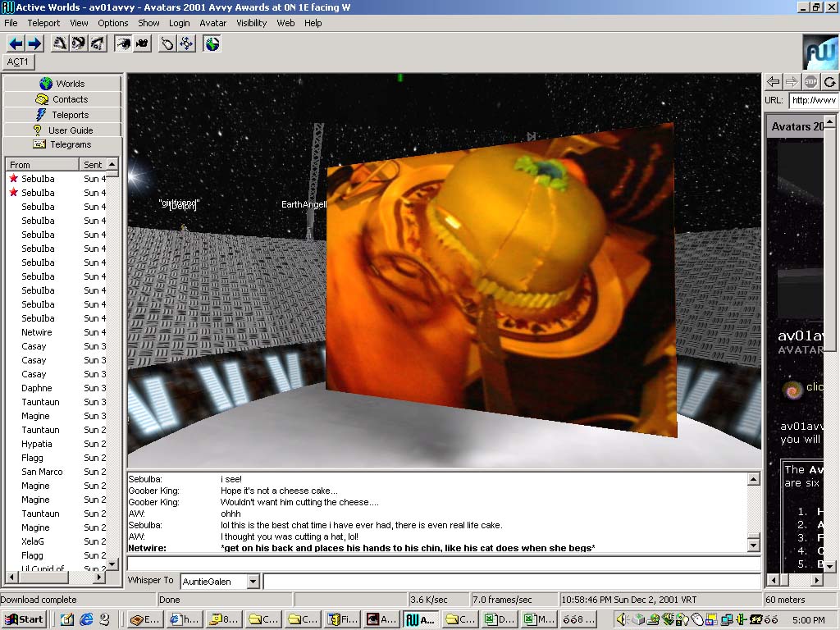The height and width of the screenshot is (630, 840).
Task: Click the Sent column sort header
Action: coord(94,165)
